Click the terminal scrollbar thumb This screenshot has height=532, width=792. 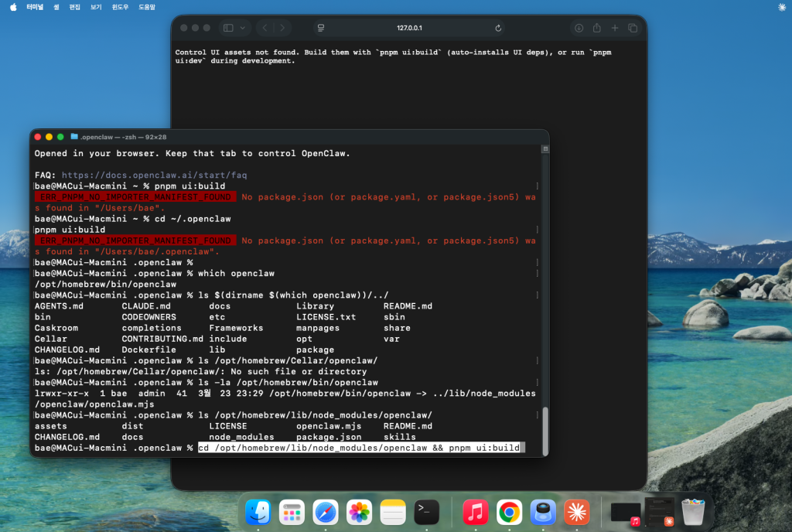point(544,431)
